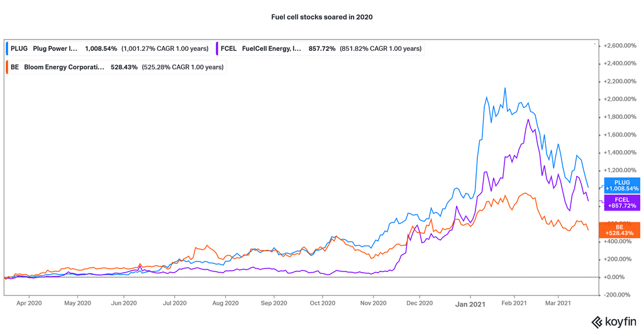Click the orange BE color bar in legend
The width and height of the screenshot is (644, 333).
(8, 67)
